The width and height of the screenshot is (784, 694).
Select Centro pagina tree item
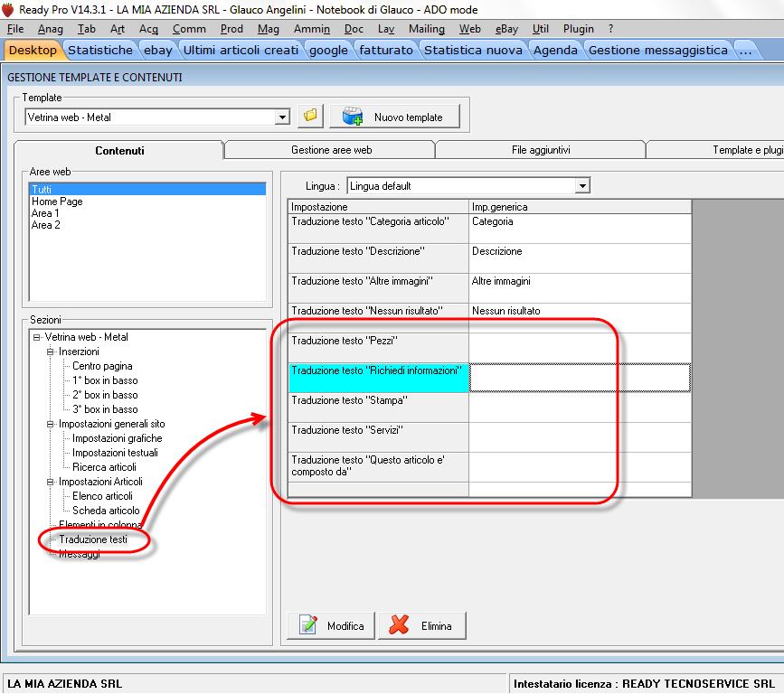tap(102, 366)
